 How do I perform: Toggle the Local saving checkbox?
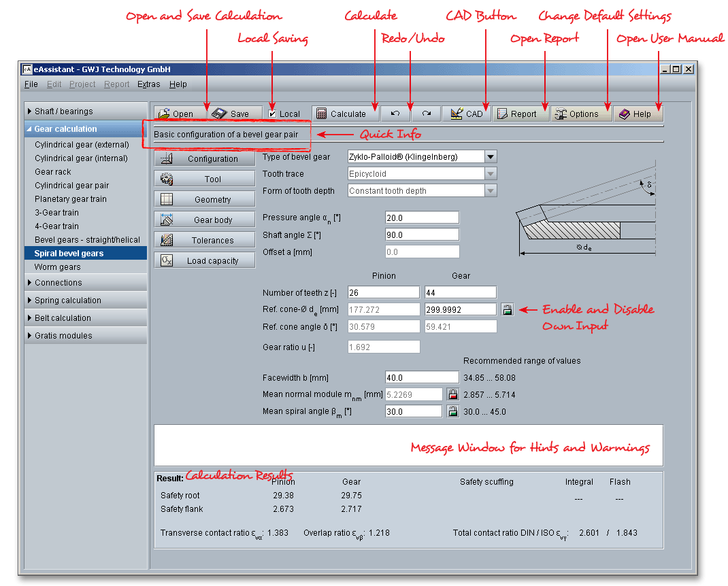(273, 114)
